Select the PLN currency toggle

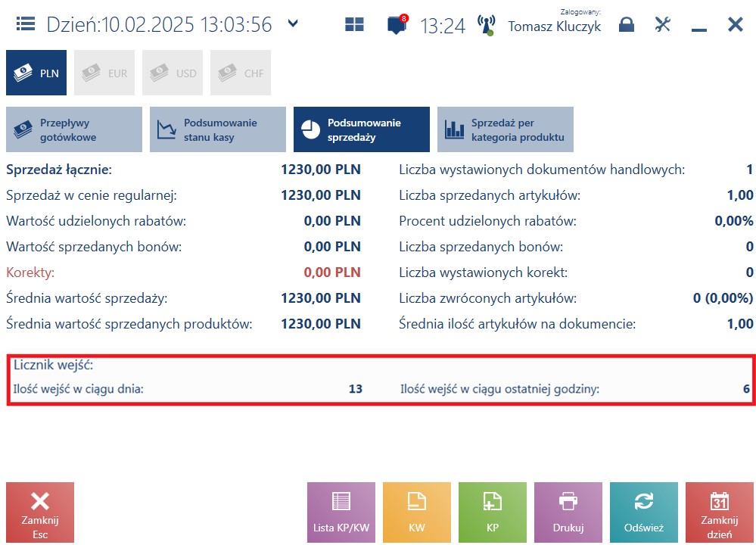point(36,73)
